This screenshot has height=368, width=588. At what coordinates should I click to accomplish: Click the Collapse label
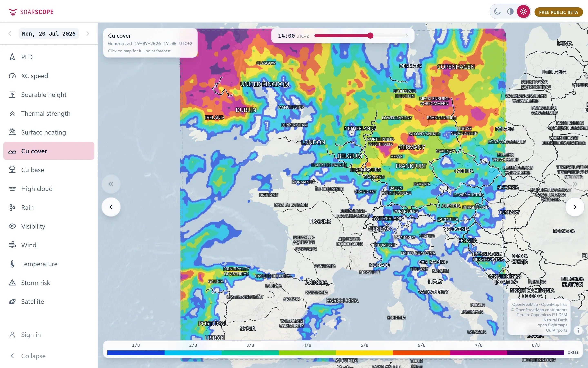(33, 356)
